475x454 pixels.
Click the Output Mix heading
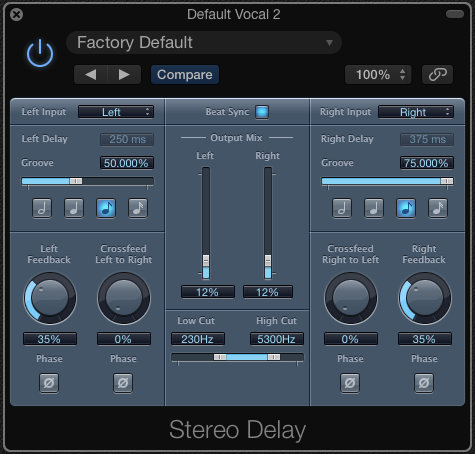pyautogui.click(x=236, y=138)
